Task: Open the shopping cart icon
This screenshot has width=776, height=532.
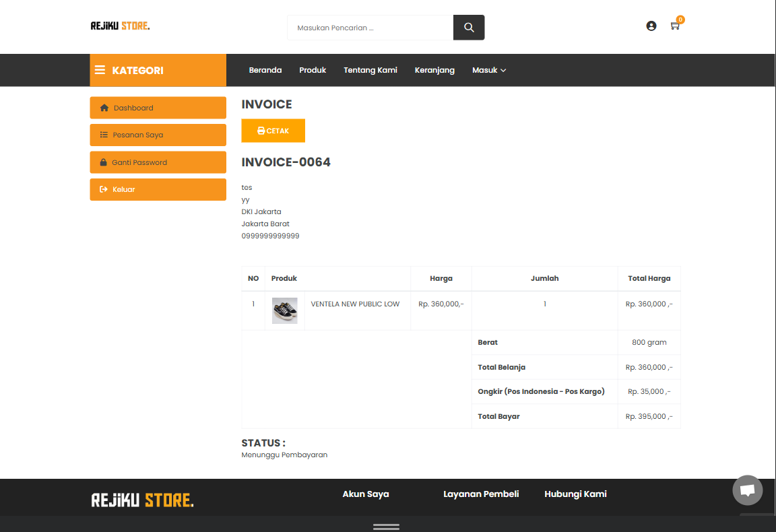Action: (x=674, y=26)
